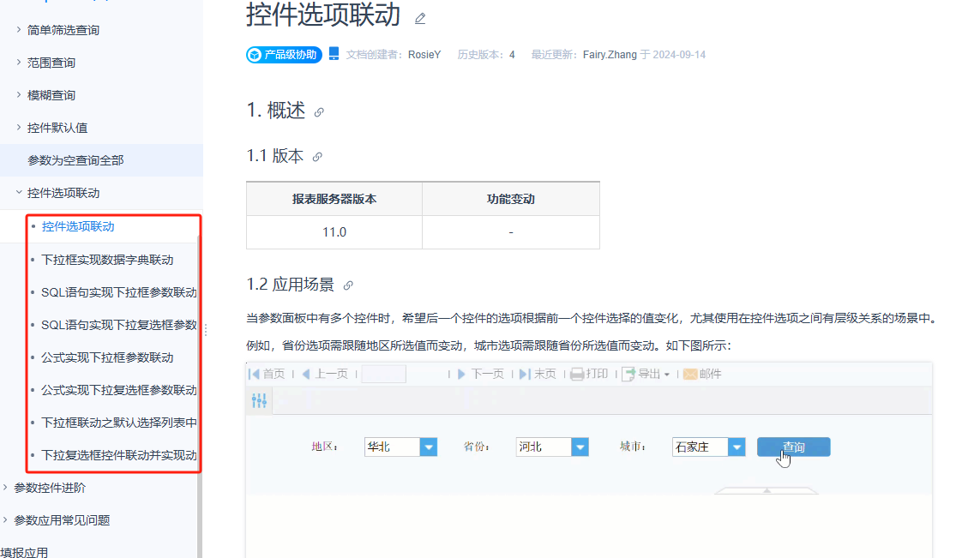The width and height of the screenshot is (980, 558).
Task: Click anchor link icon next to 1. 概述
Action: click(x=319, y=112)
